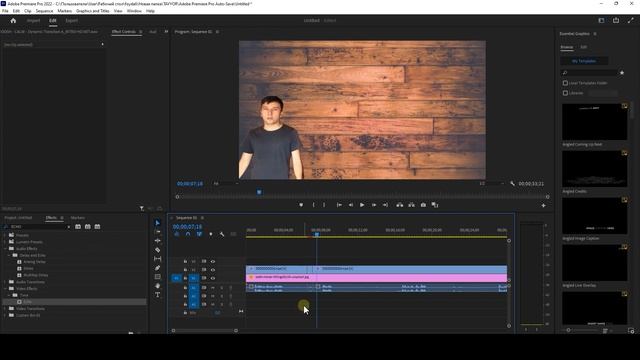
Task: Select the Selection tool arrow
Action: (158, 223)
